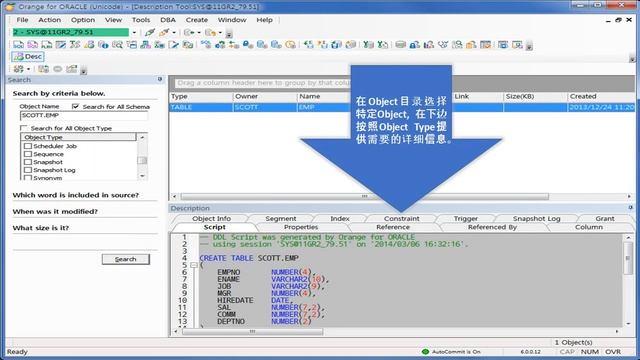640x360 pixels.
Task: Tick the Sequence object type
Action: click(x=28, y=154)
